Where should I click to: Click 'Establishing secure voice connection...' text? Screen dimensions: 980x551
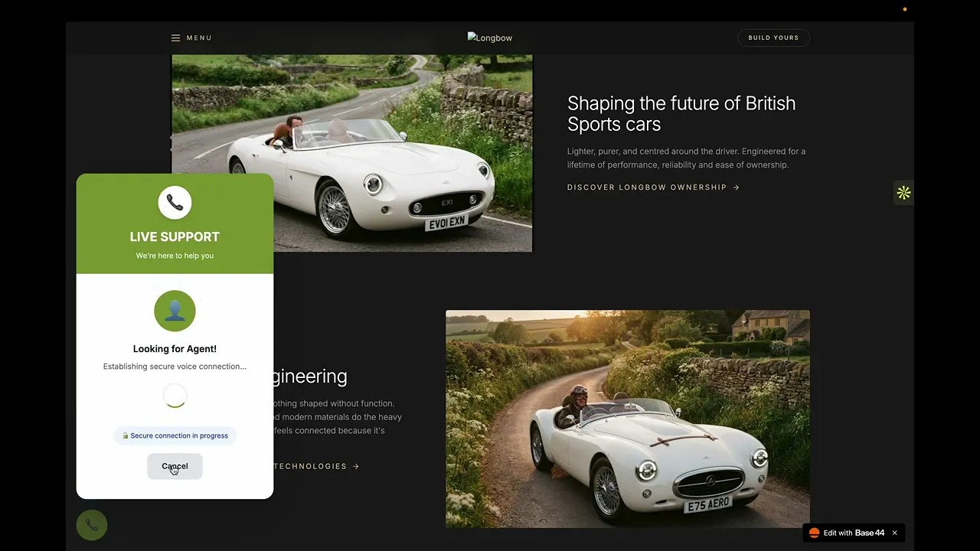175,367
